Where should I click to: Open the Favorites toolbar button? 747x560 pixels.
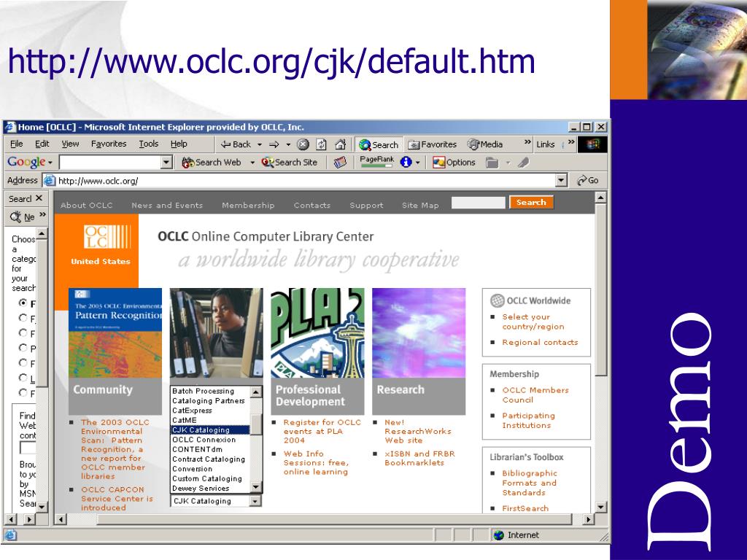[x=433, y=144]
